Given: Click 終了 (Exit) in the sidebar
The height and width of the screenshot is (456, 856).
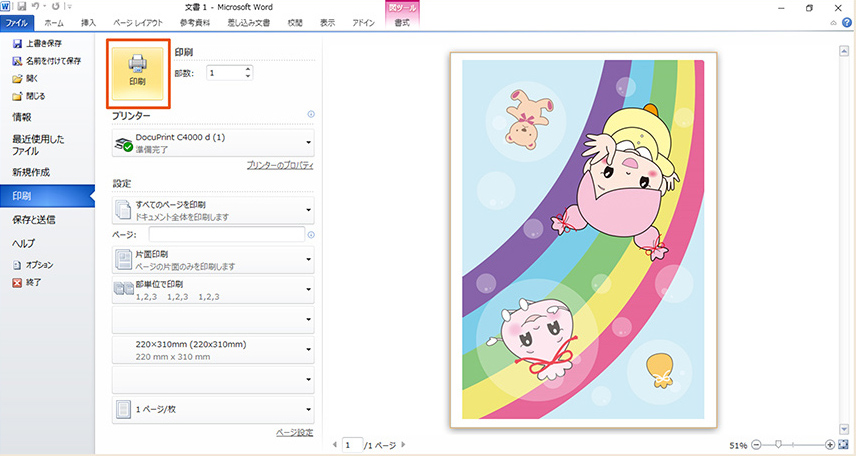Looking at the screenshot, I should pos(34,283).
